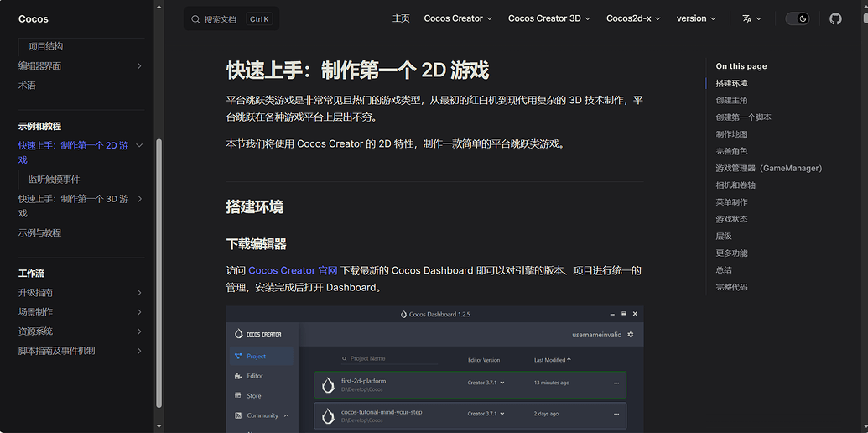The width and height of the screenshot is (868, 433).
Task: Open the Cocos Creator dropdown menu
Action: click(x=458, y=18)
